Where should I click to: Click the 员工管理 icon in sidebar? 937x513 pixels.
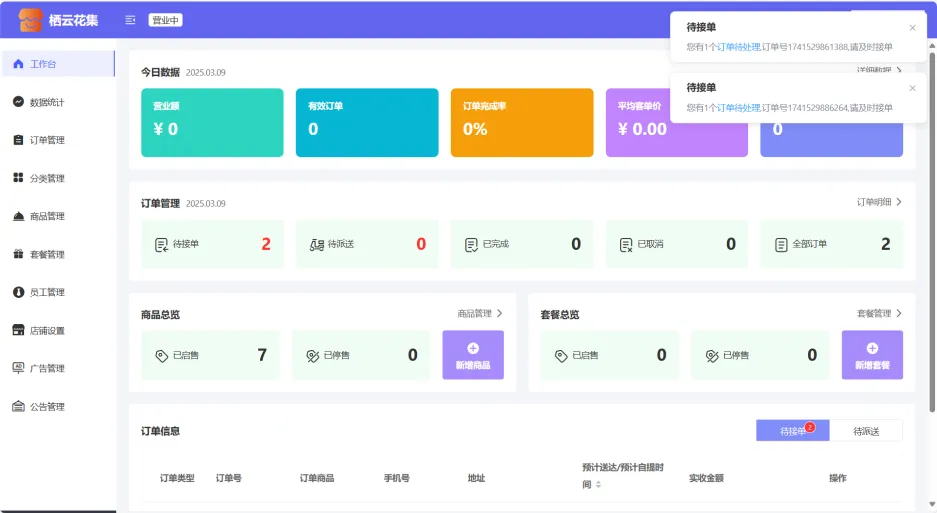tap(18, 292)
